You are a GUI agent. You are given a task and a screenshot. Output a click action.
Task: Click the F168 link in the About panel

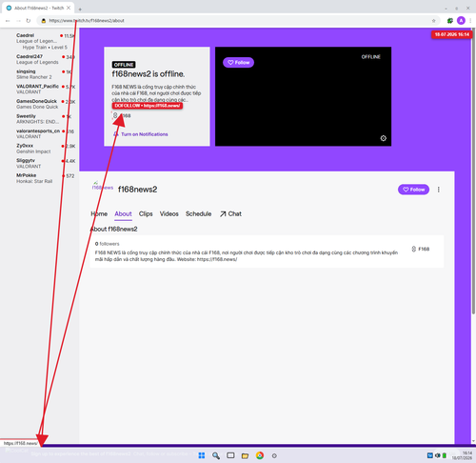pyautogui.click(x=421, y=249)
